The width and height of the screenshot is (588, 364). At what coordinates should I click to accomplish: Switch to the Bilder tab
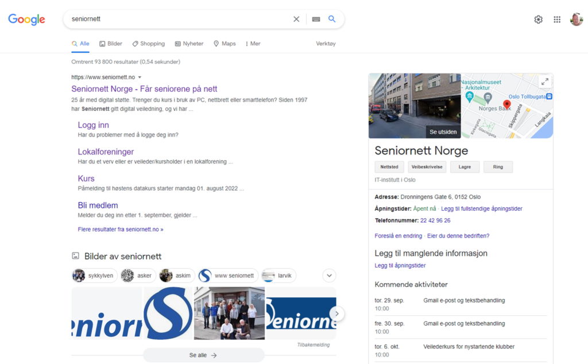(x=110, y=44)
